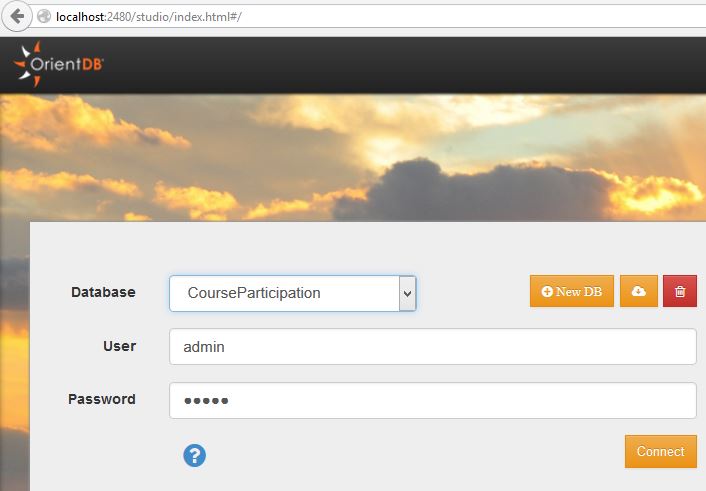The width and height of the screenshot is (706, 491).
Task: Click the globe site icon in address bar
Action: pos(44,18)
